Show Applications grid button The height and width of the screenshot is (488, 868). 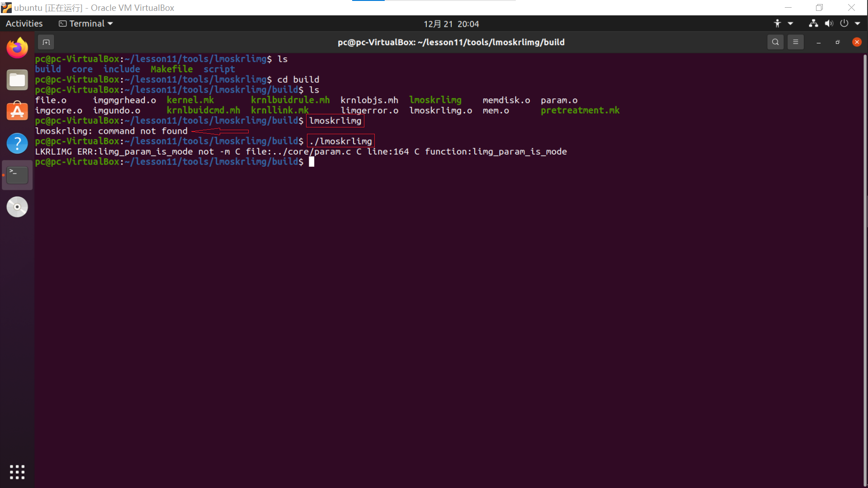17,472
